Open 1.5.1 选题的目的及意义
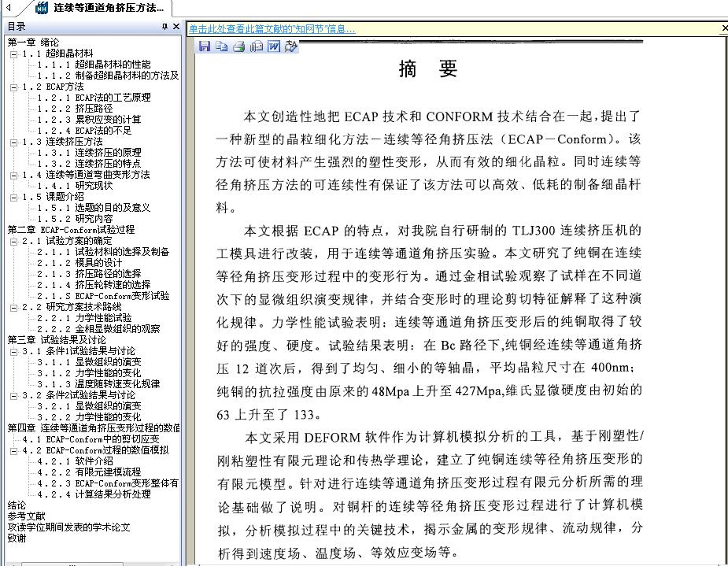728x566 pixels. 94,208
